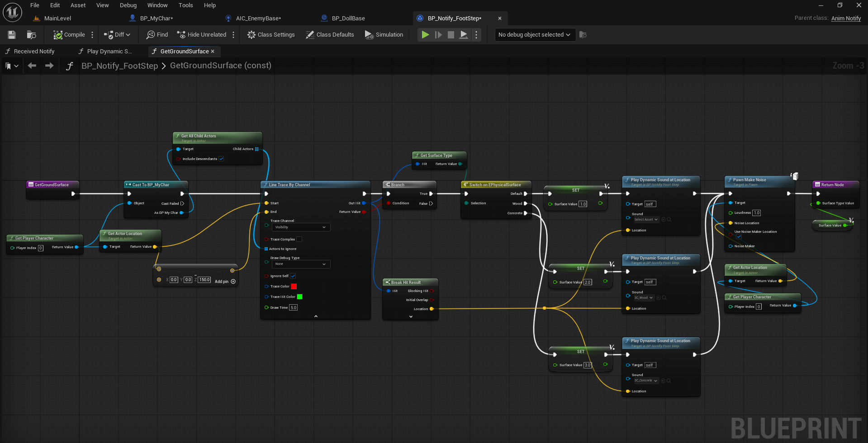Viewport: 868px width, 443px height.
Task: Toggle the Ignore Self checkbox
Action: [x=293, y=276]
